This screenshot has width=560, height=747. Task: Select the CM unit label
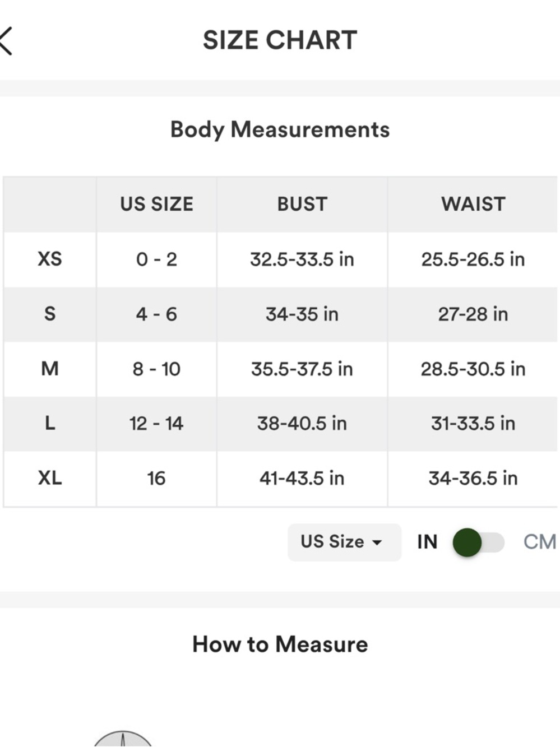tap(539, 542)
